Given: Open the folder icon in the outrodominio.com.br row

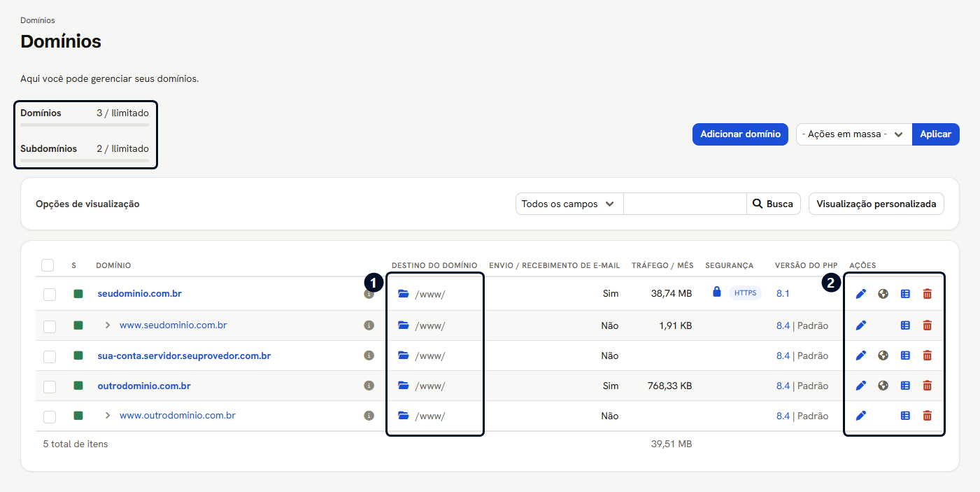Looking at the screenshot, I should coord(403,386).
